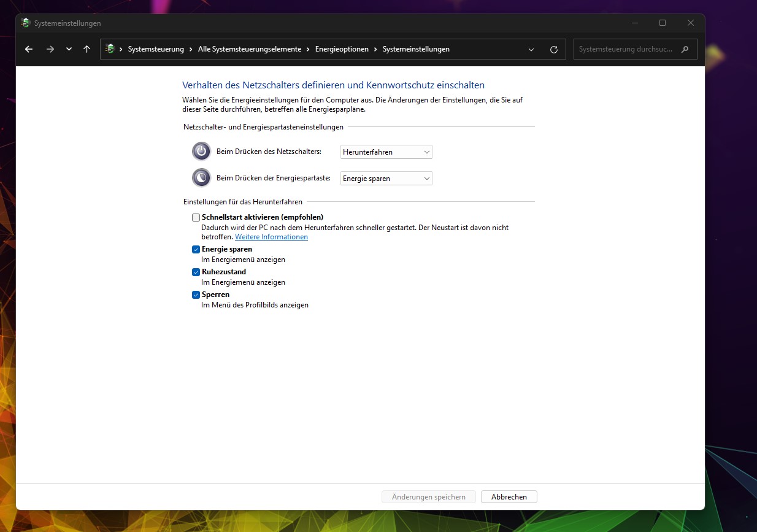Click the sleep button icon for Energiespartaste
Screen dimensions: 757x532
click(201, 178)
